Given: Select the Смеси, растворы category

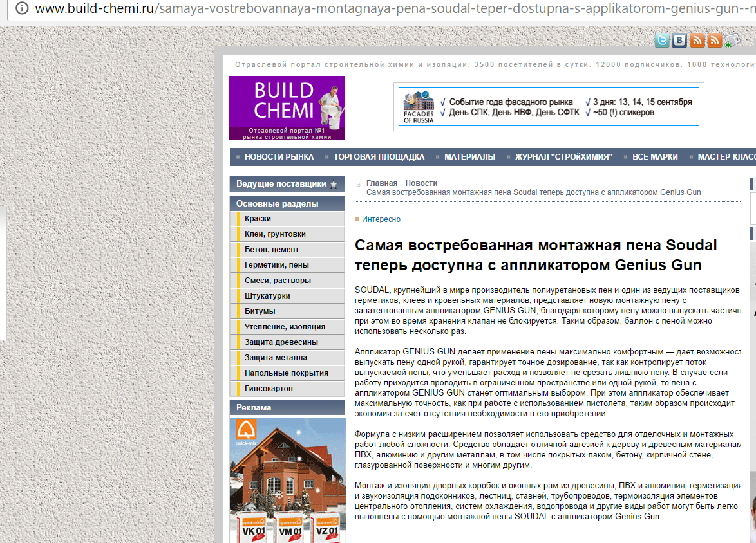Looking at the screenshot, I should (x=287, y=281).
